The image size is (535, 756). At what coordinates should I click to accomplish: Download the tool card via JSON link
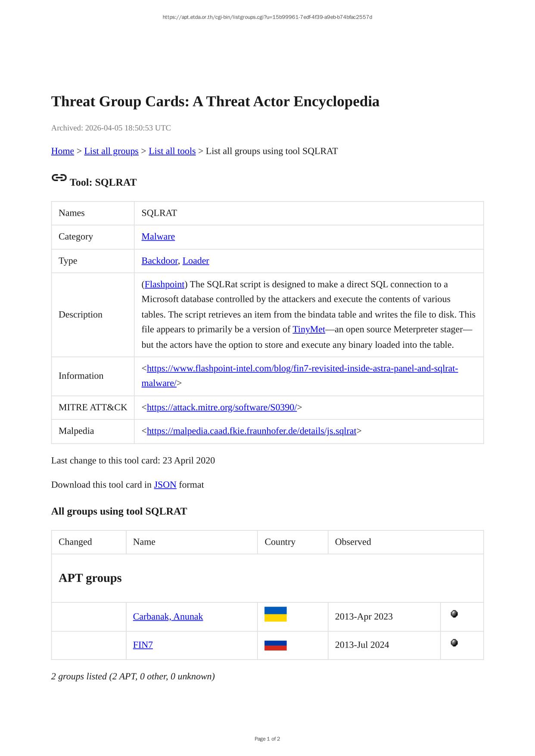165,485
